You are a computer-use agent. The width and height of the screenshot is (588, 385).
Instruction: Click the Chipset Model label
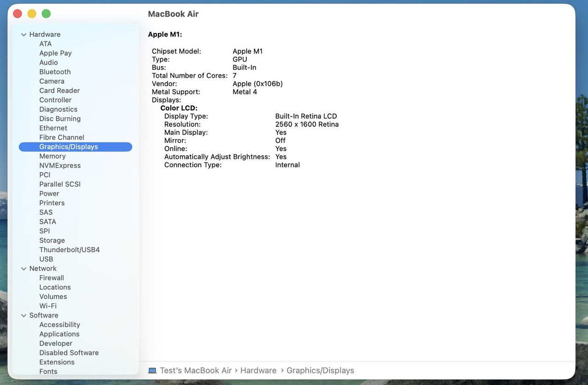(176, 51)
